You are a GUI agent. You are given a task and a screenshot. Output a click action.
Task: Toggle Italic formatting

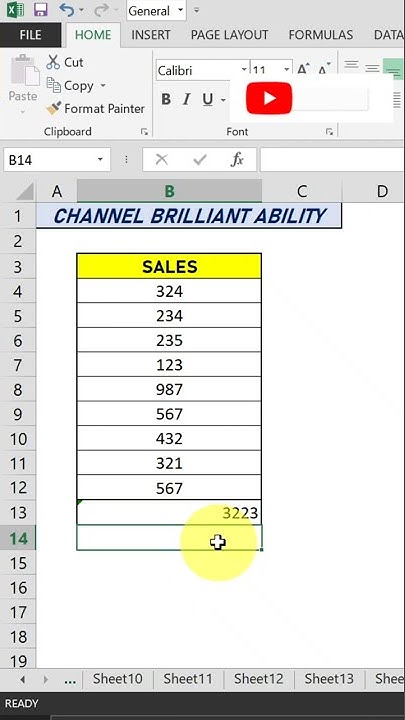(186, 99)
